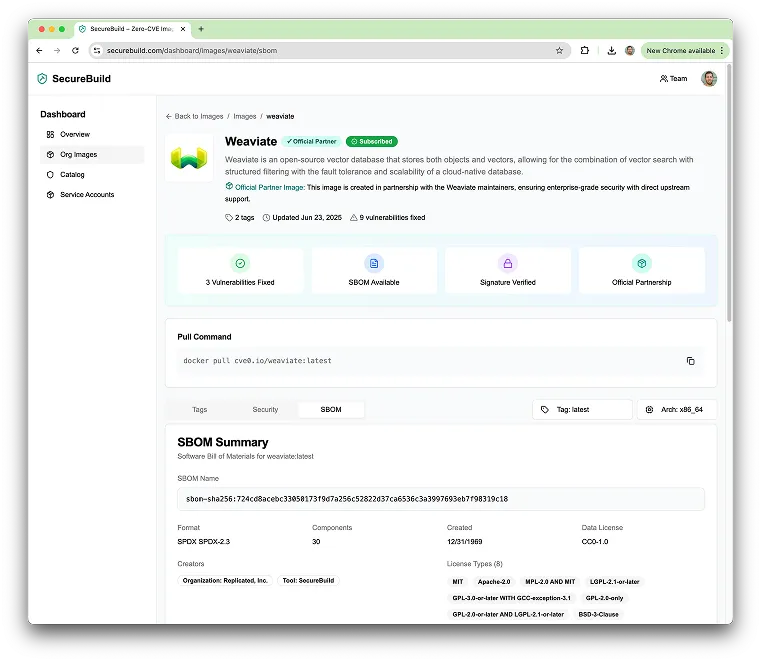761x661 pixels.
Task: Click the Official Partner badge
Action: (x=311, y=142)
